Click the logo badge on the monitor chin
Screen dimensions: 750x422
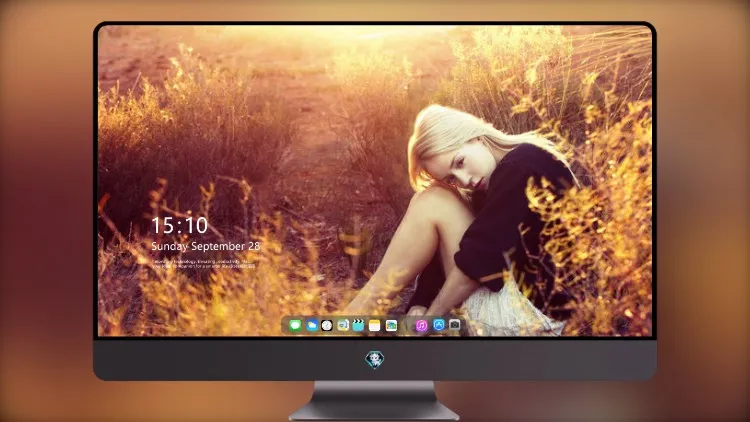[x=375, y=359]
